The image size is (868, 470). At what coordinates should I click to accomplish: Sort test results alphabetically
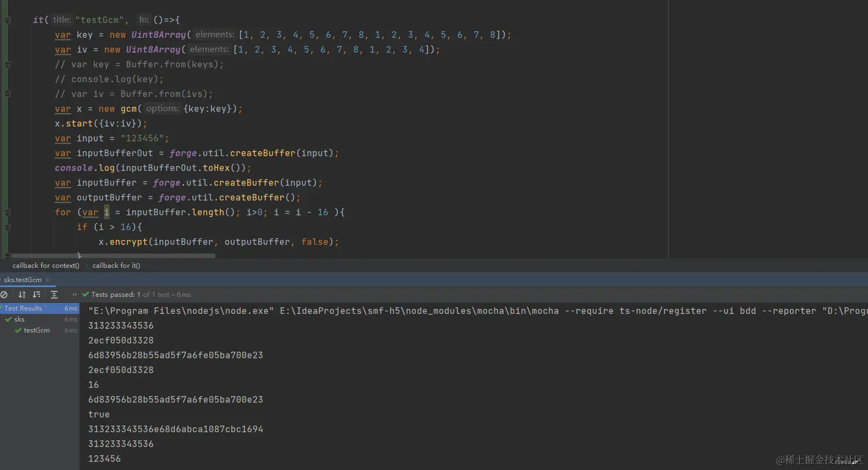(x=22, y=295)
